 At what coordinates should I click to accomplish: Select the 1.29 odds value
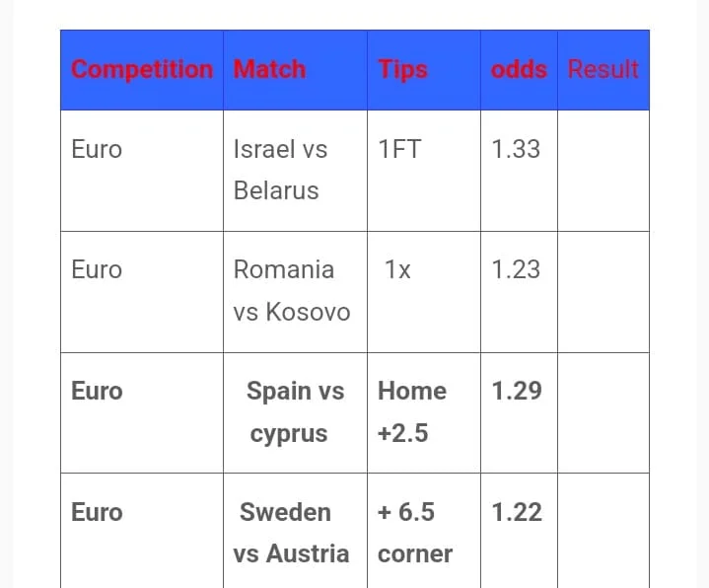517,391
